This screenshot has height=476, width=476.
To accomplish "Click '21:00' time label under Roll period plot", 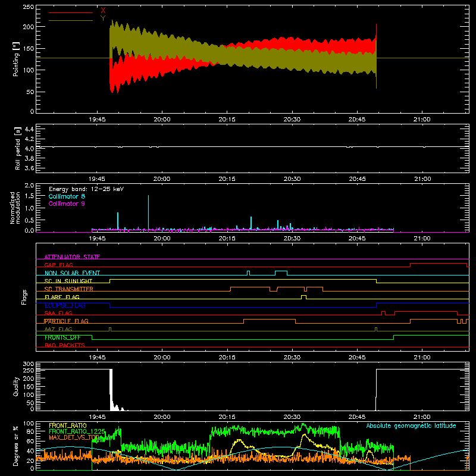I will (422, 179).
